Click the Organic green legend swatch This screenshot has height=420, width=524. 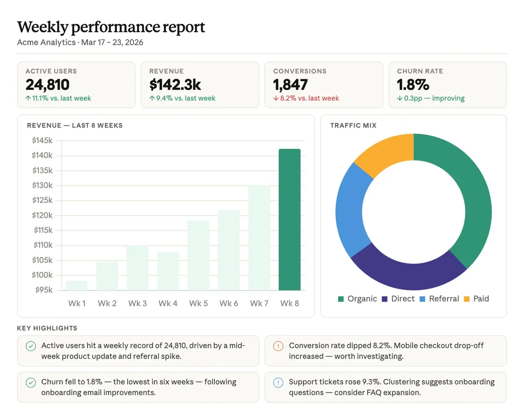coord(341,299)
